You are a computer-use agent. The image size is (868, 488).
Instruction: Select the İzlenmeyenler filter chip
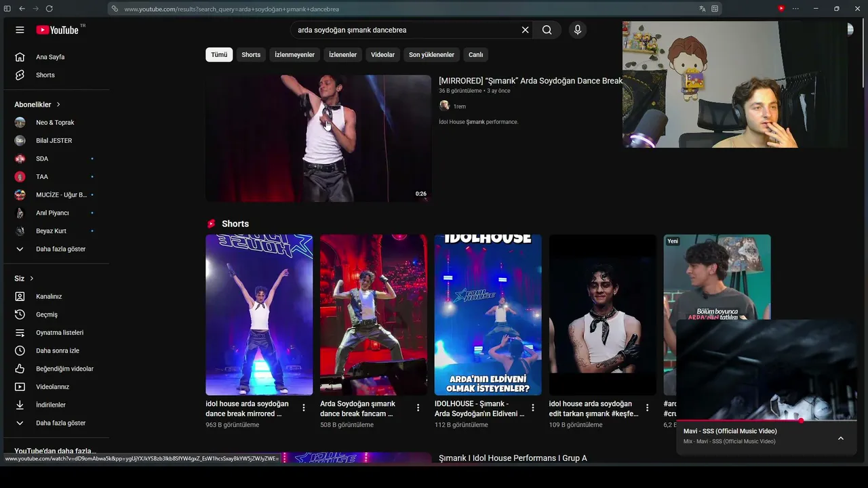(x=294, y=55)
